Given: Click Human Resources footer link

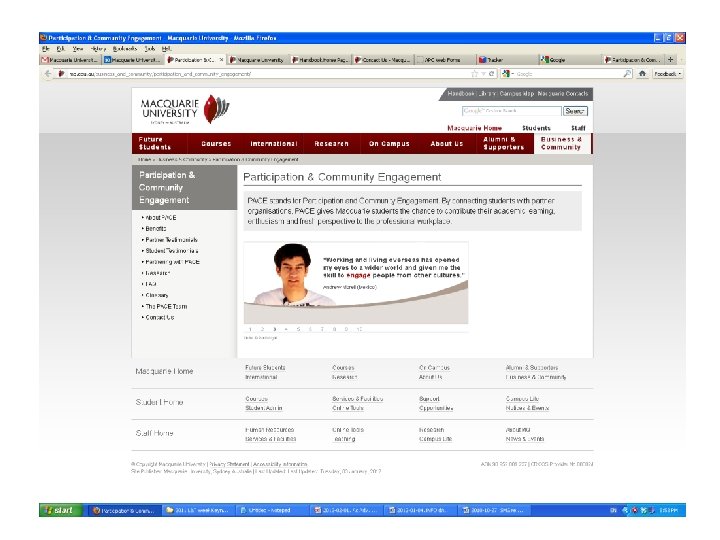Looking at the screenshot, I should [270, 430].
